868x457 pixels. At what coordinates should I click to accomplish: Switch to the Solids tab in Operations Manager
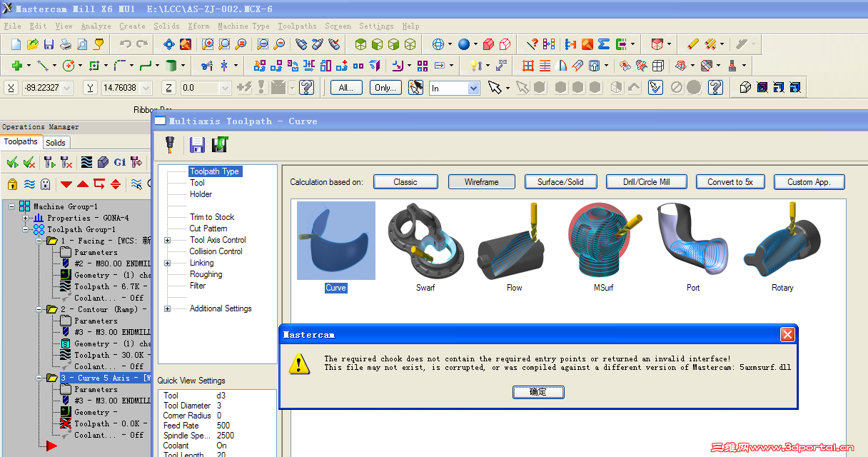(56, 142)
